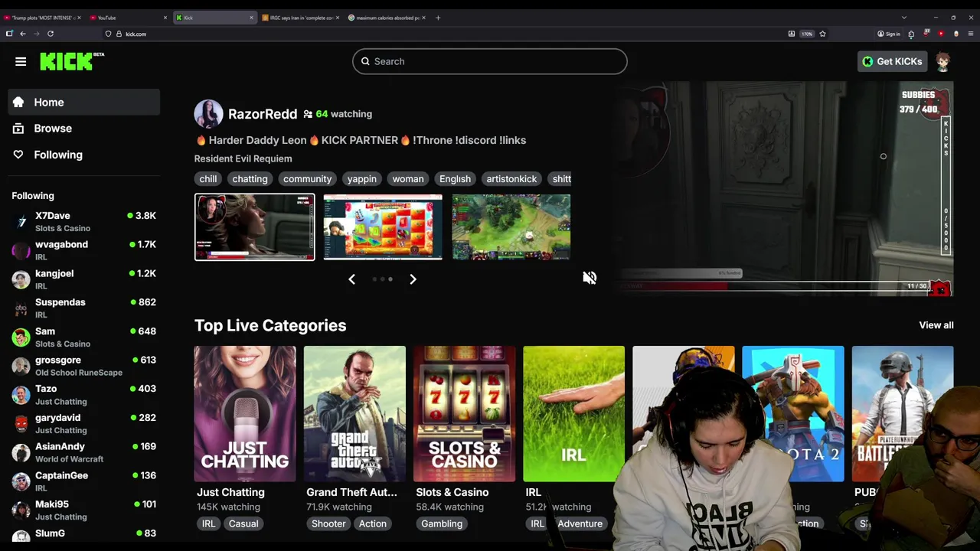The width and height of the screenshot is (980, 551).
Task: Open the browser application menu
Action: (971, 34)
